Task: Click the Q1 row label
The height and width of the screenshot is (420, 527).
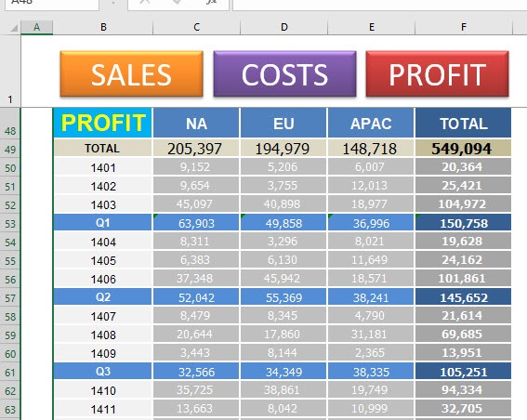Action: tap(102, 222)
